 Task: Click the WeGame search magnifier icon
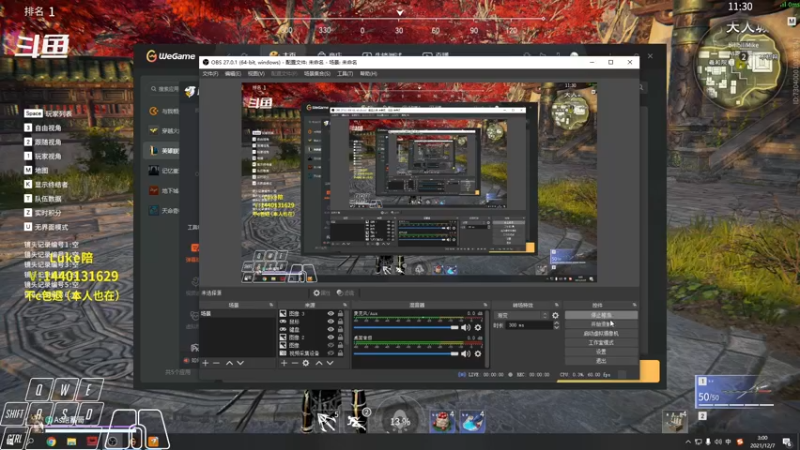[154, 89]
